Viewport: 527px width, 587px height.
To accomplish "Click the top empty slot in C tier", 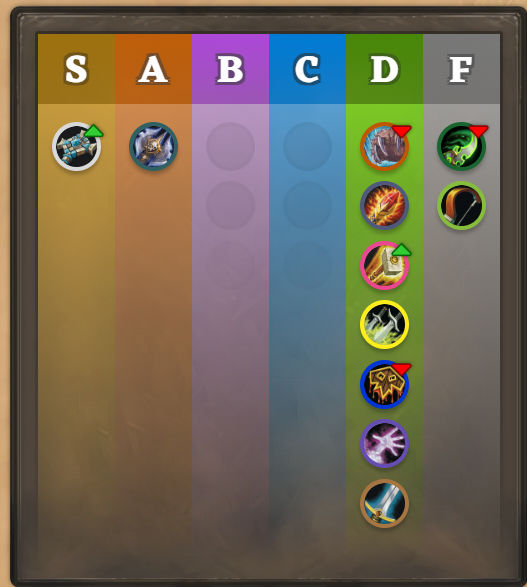I will coord(308,146).
